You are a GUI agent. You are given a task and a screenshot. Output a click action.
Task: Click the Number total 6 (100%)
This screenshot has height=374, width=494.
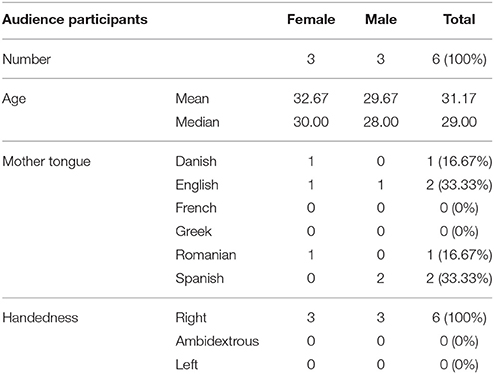(x=459, y=59)
